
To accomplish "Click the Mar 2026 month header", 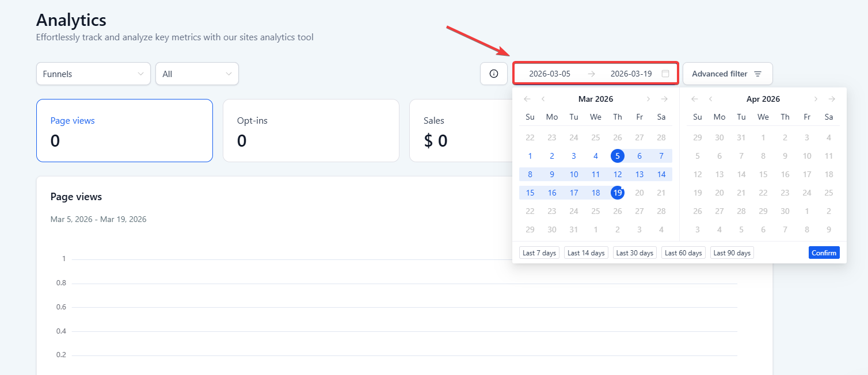I will [x=596, y=99].
